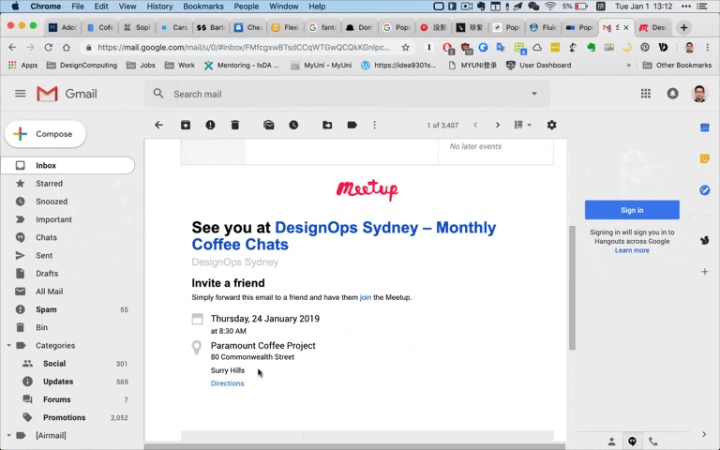720x450 pixels.
Task: Open a new browser tab
Action: coord(684,28)
